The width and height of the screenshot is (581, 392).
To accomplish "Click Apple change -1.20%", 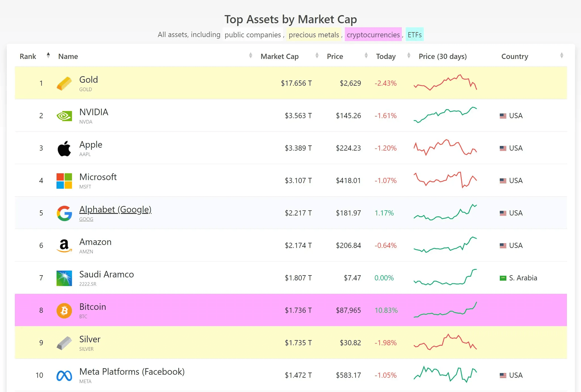I will [x=386, y=148].
